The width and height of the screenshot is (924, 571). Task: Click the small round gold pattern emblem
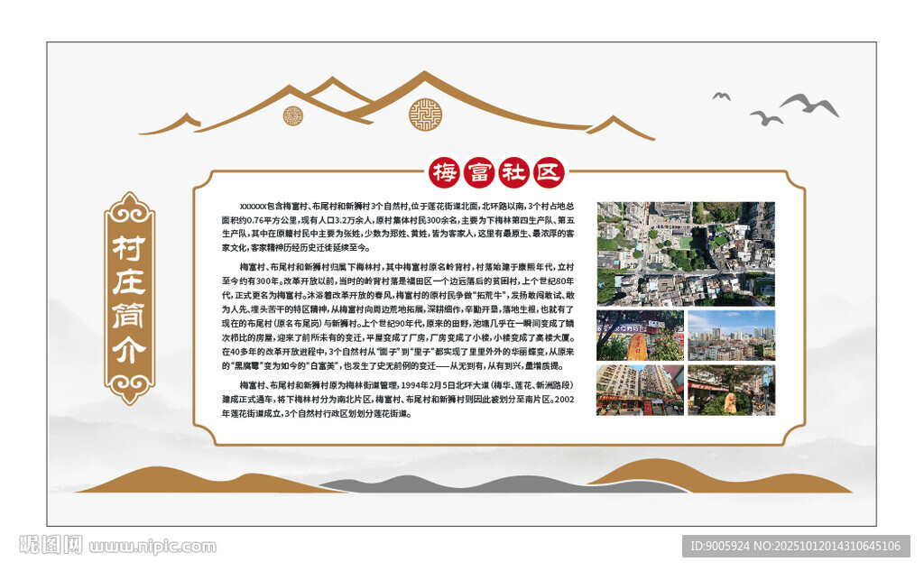tap(293, 116)
